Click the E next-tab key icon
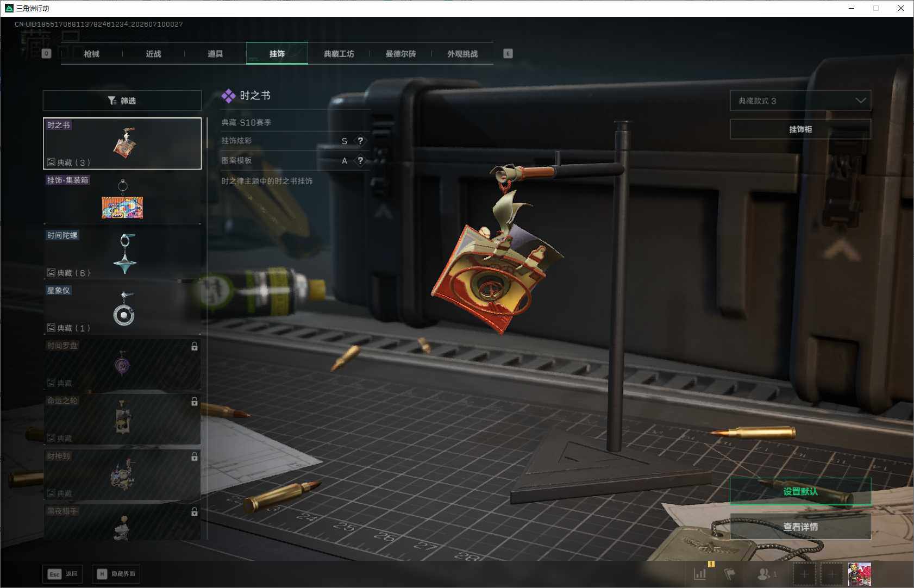The image size is (914, 588). (508, 53)
